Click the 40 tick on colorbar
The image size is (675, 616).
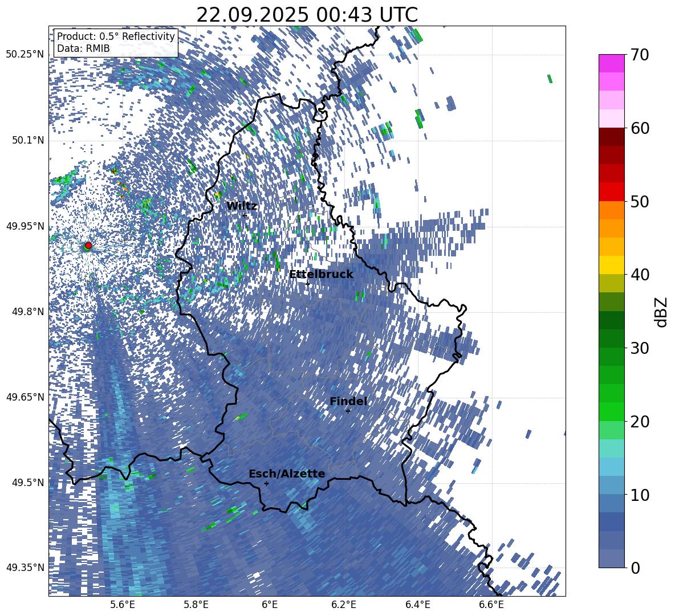pyautogui.click(x=640, y=275)
